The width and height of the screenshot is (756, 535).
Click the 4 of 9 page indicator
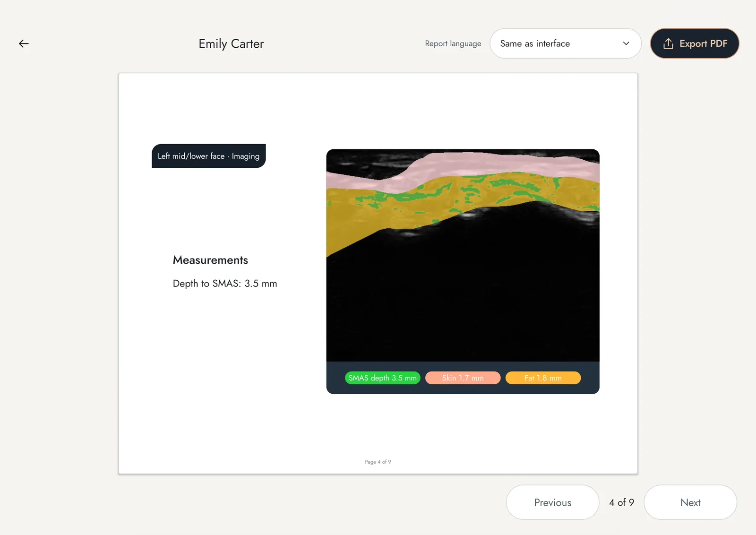pos(622,502)
